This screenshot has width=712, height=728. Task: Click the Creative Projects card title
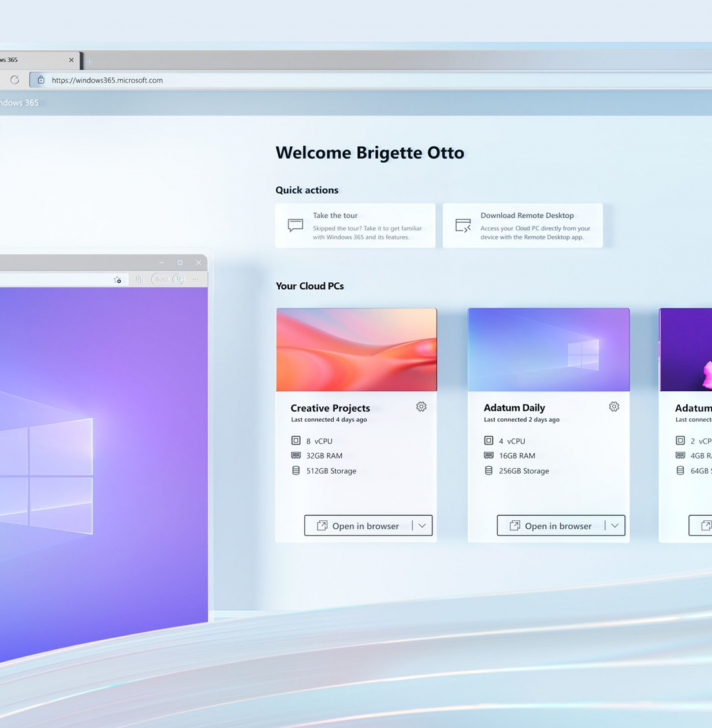pyautogui.click(x=330, y=408)
